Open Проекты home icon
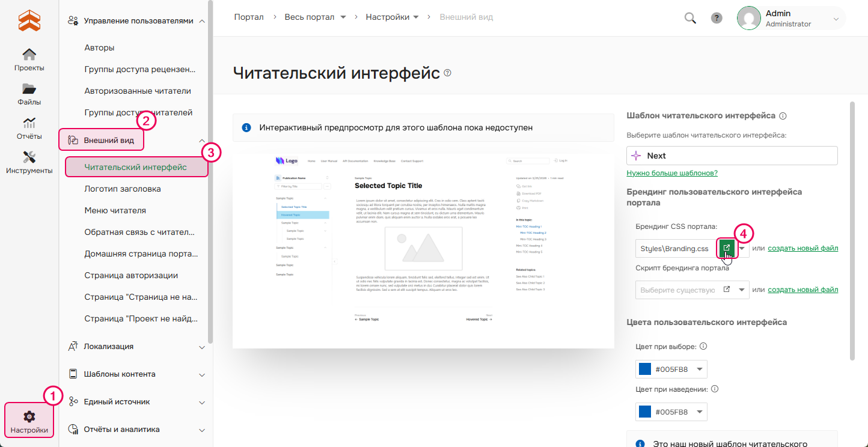 click(29, 55)
